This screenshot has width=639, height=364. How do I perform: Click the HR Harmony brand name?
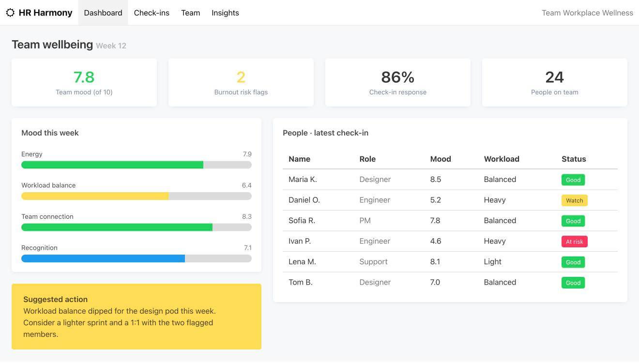[x=46, y=13]
